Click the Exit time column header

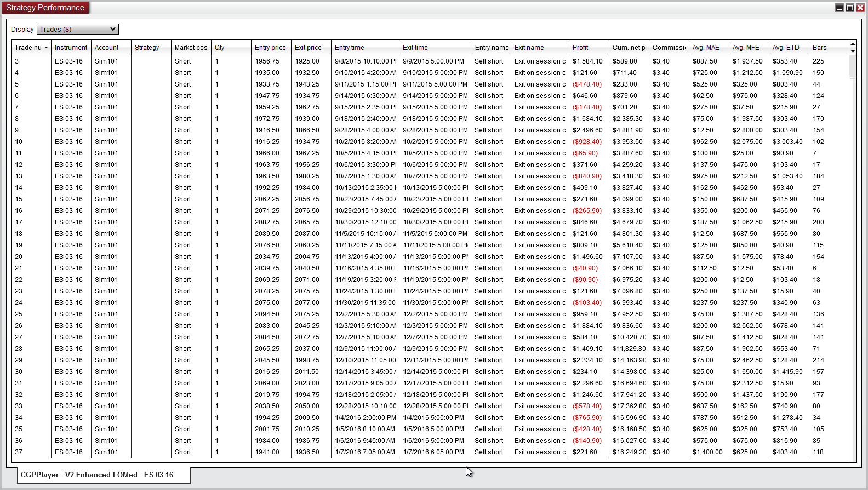point(435,48)
